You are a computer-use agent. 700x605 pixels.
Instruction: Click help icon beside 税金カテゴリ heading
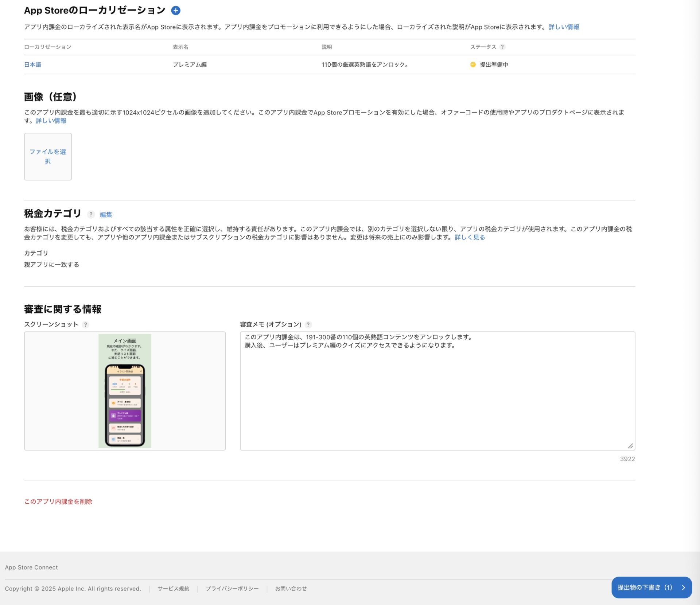coord(91,214)
